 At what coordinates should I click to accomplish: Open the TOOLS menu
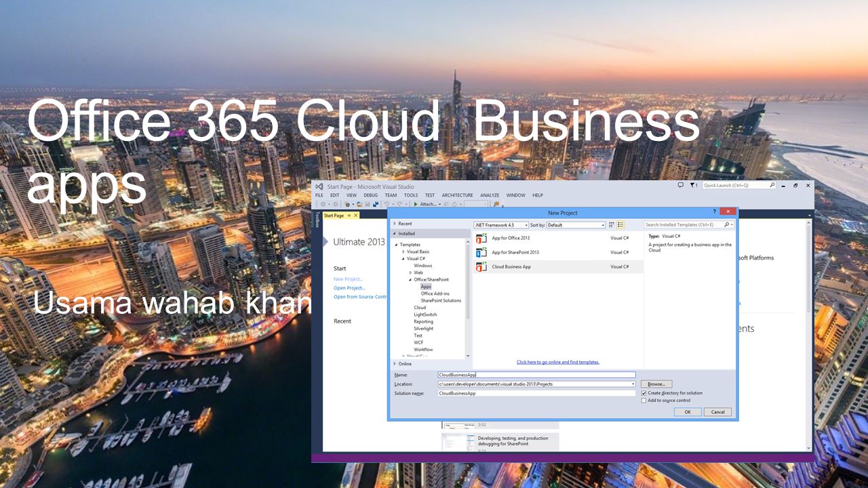pos(411,195)
